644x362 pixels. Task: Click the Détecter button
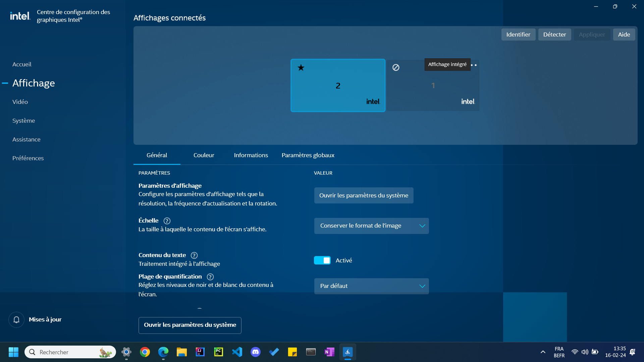point(554,35)
